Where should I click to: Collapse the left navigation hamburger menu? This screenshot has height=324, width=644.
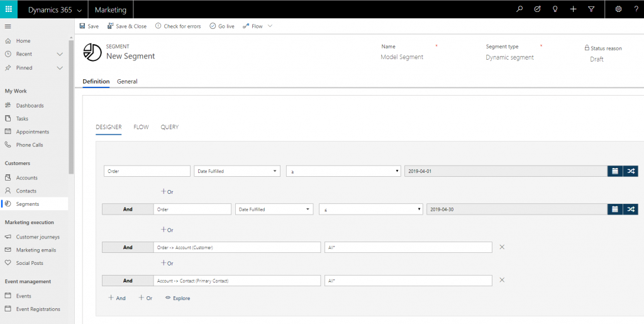click(8, 26)
